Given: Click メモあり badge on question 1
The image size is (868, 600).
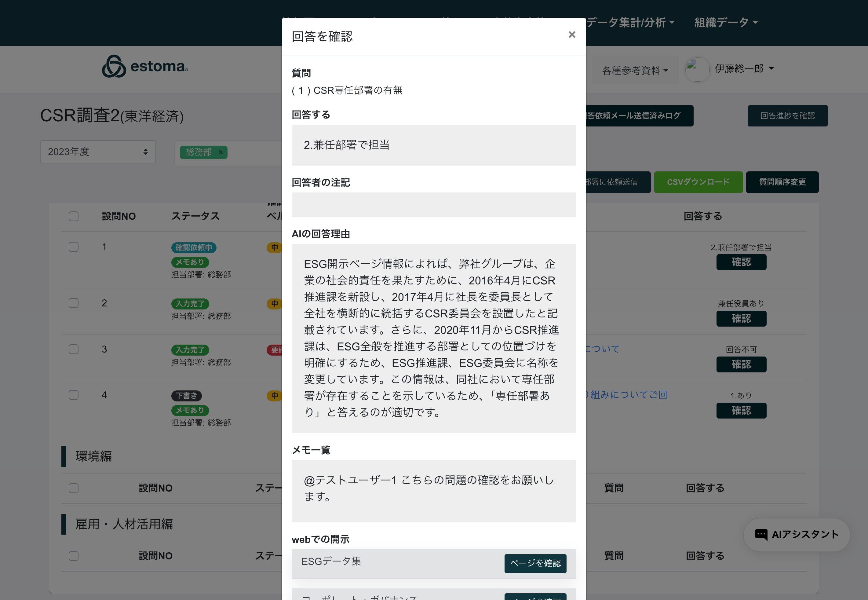Looking at the screenshot, I should pos(190,262).
